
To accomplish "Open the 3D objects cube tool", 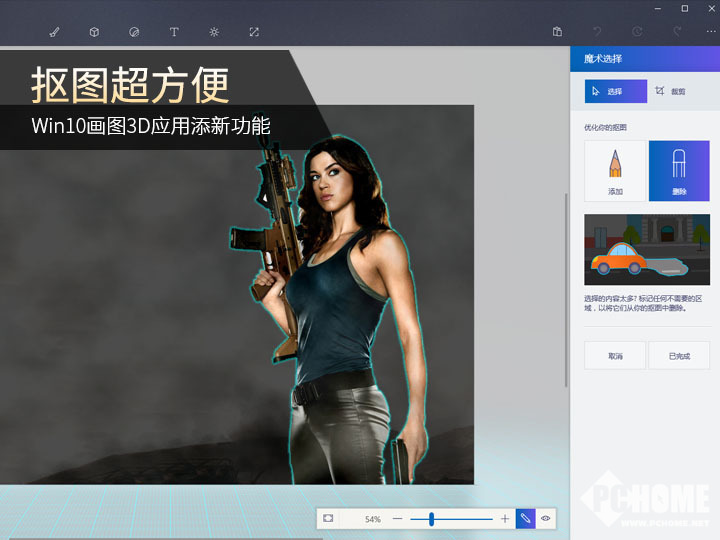I will 94,32.
